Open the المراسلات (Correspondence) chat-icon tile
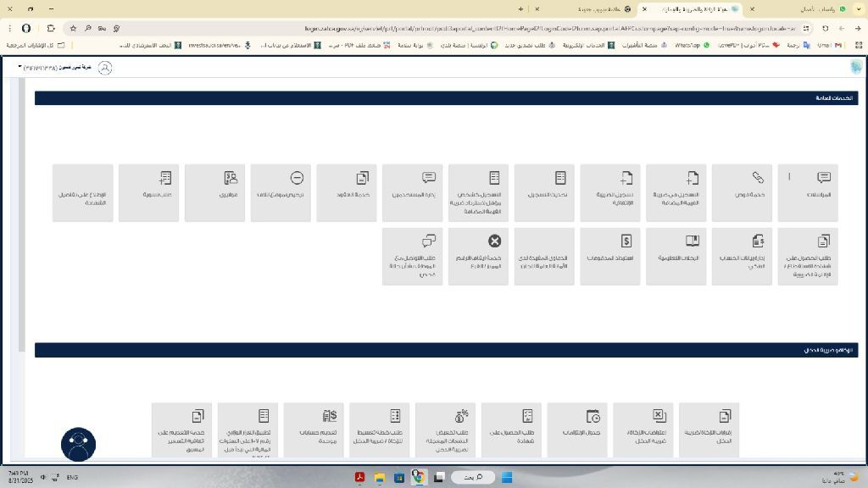 pos(807,193)
